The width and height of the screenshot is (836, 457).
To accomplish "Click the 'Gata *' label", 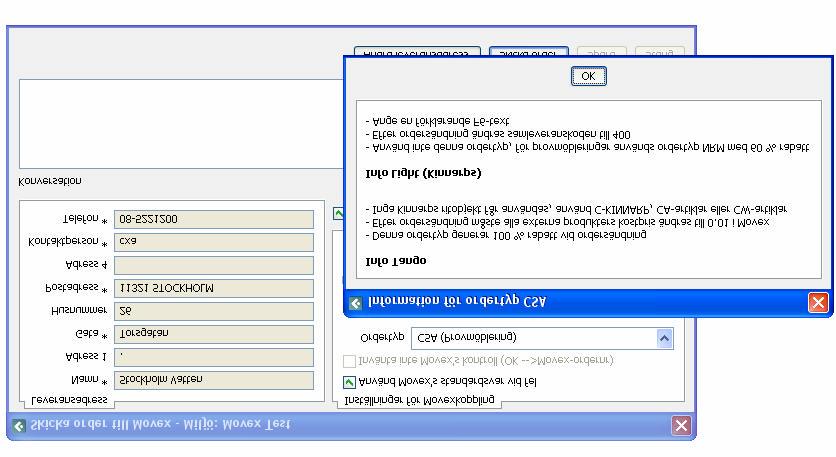I will (x=92, y=334).
